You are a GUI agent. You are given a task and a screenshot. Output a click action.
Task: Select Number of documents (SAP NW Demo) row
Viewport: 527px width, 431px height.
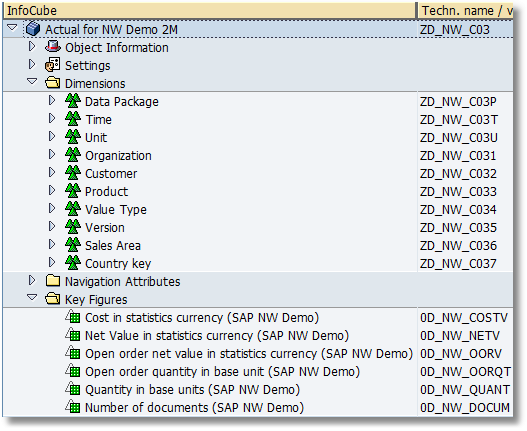pyautogui.click(x=258, y=407)
